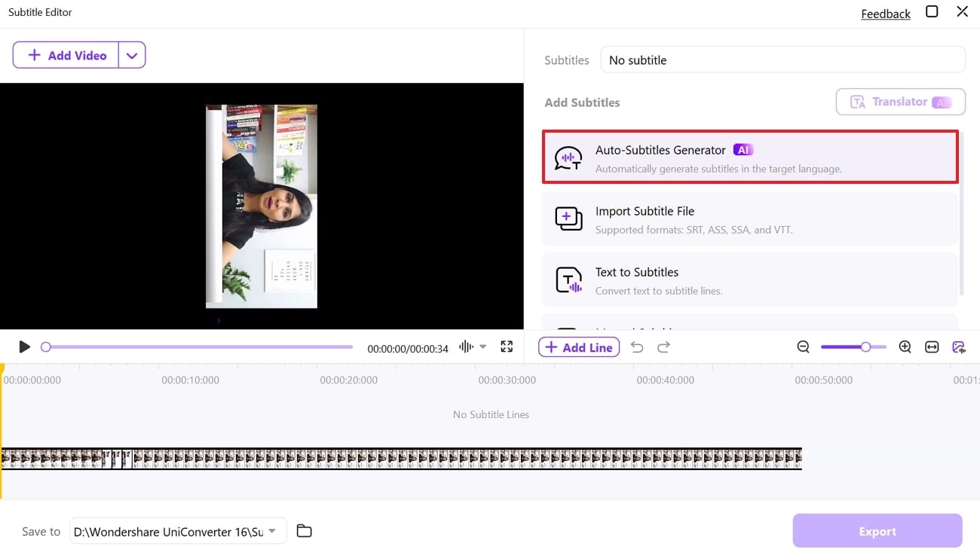This screenshot has height=556, width=980.
Task: Enter fullscreen video preview
Action: coord(507,347)
